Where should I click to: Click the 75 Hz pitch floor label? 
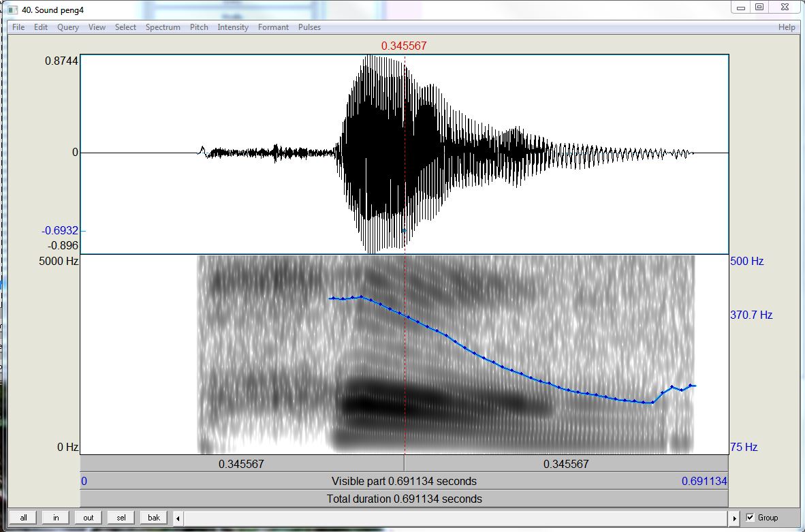pyautogui.click(x=744, y=447)
